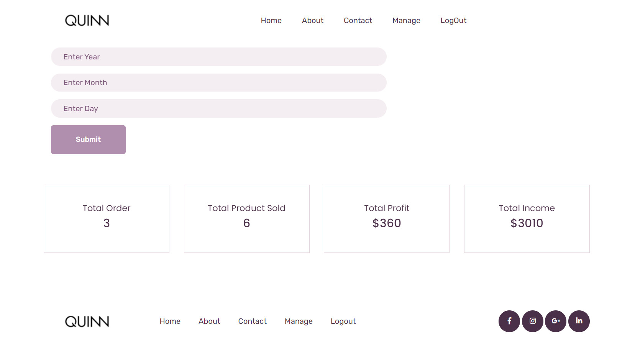Select the Total Income card
Image resolution: width=635 pixels, height=364 pixels.
(527, 219)
